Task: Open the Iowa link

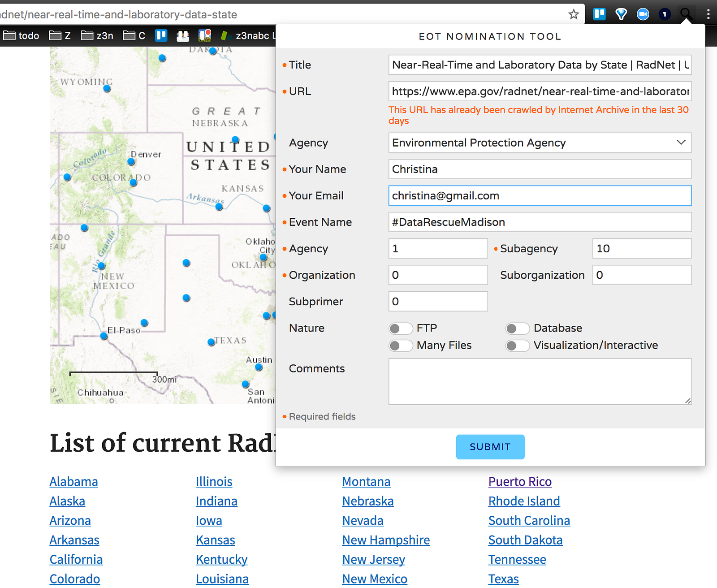Action: click(x=209, y=521)
